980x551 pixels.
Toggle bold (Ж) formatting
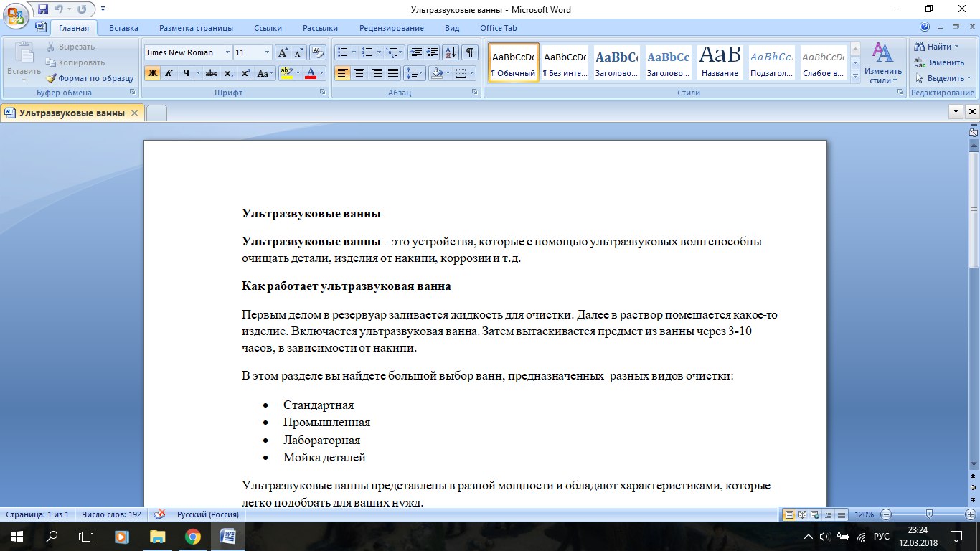[x=152, y=73]
